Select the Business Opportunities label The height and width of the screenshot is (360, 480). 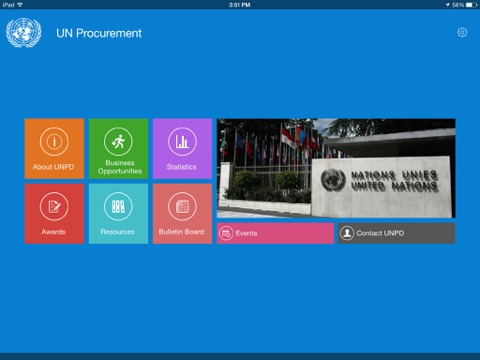coord(120,167)
